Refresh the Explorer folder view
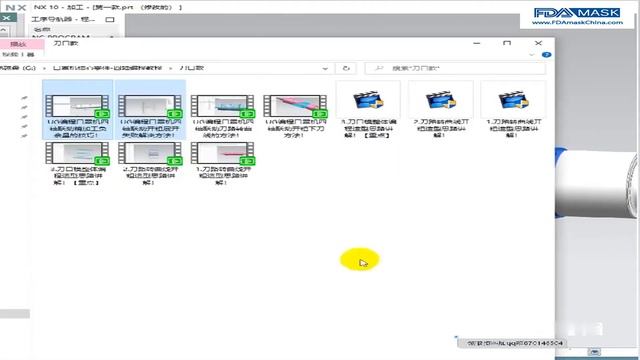Image resolution: width=640 pixels, height=360 pixels. pyautogui.click(x=346, y=68)
